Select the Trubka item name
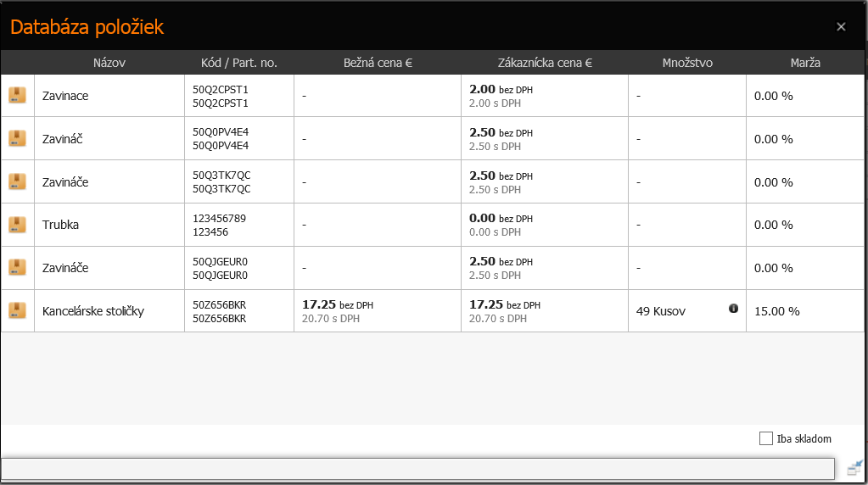This screenshot has width=868, height=485. 60,225
